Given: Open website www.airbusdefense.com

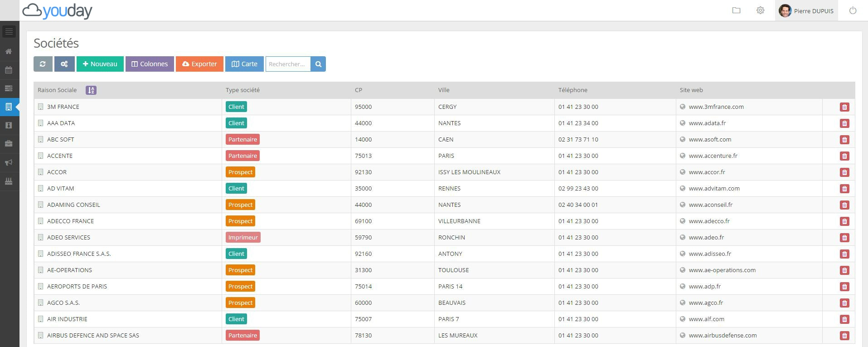Looking at the screenshot, I should [723, 336].
